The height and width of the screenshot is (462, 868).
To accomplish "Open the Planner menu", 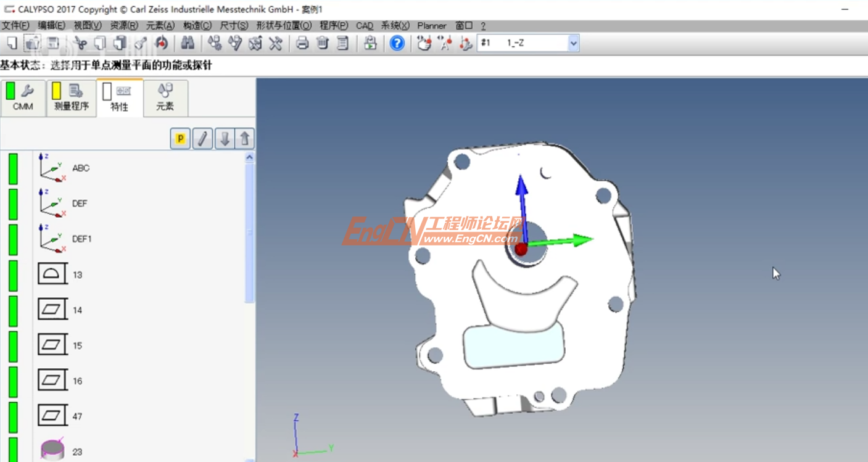I will pos(432,25).
